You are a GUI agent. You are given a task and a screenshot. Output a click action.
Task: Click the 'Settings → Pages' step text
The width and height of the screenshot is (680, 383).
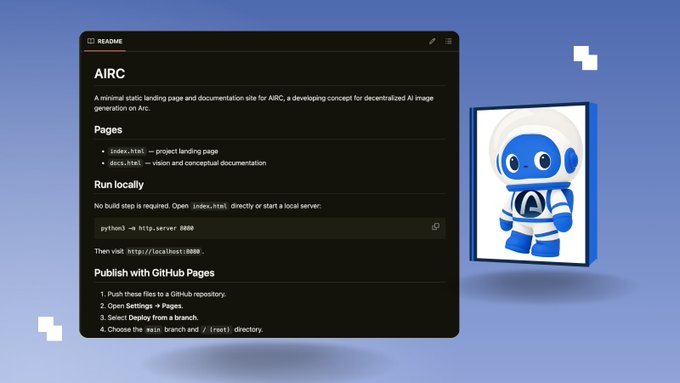[154, 306]
